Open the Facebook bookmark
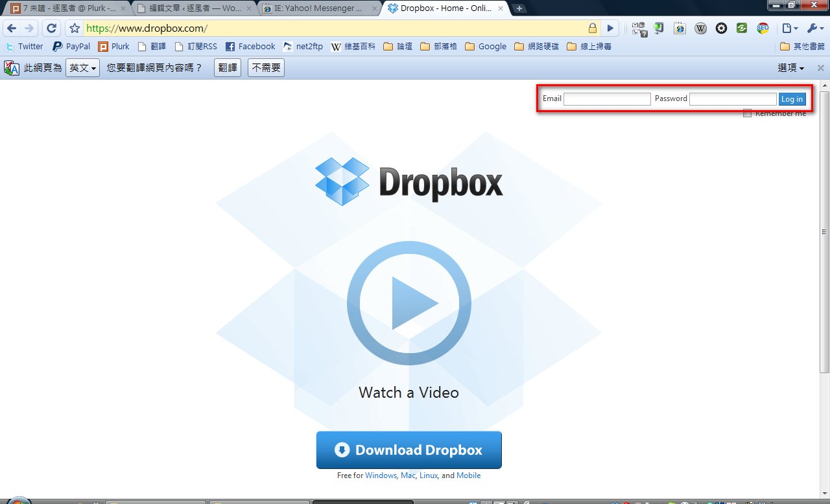 250,47
